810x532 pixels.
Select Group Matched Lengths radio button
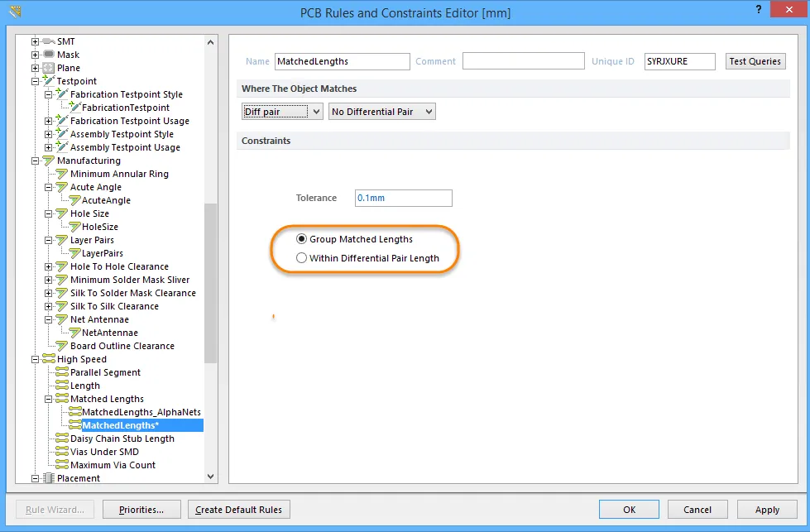pyautogui.click(x=302, y=238)
